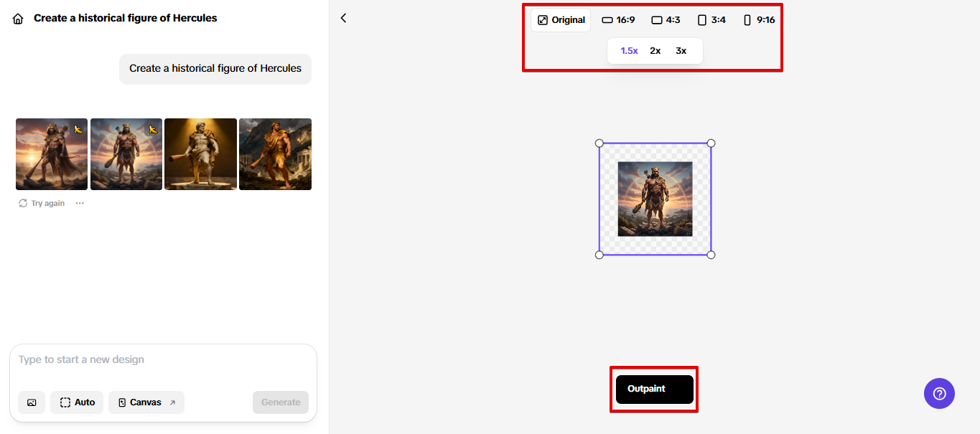980x434 pixels.
Task: Choose the 4:3 aspect ratio
Action: click(x=666, y=20)
